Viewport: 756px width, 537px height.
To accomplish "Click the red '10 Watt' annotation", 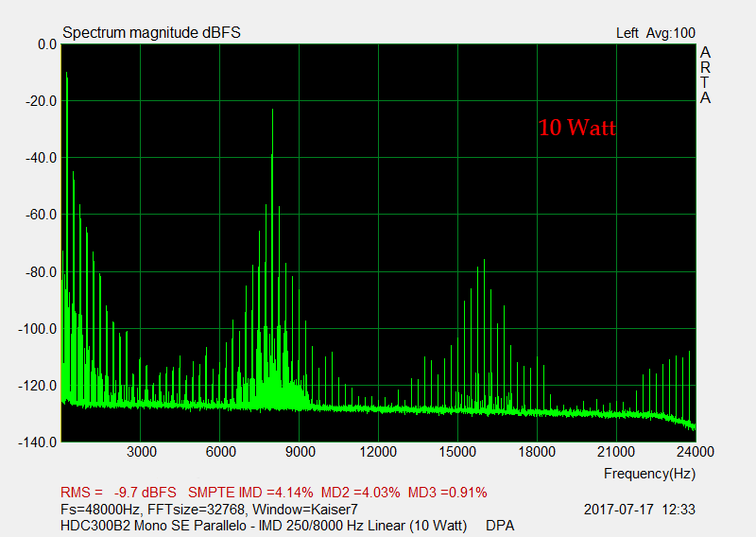I will point(577,128).
